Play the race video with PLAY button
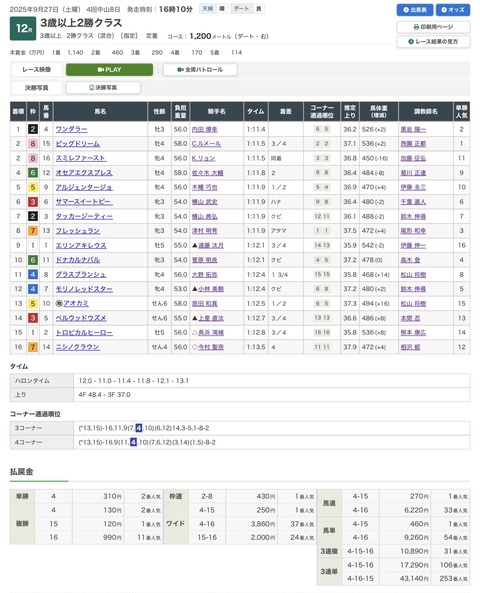 coord(109,70)
